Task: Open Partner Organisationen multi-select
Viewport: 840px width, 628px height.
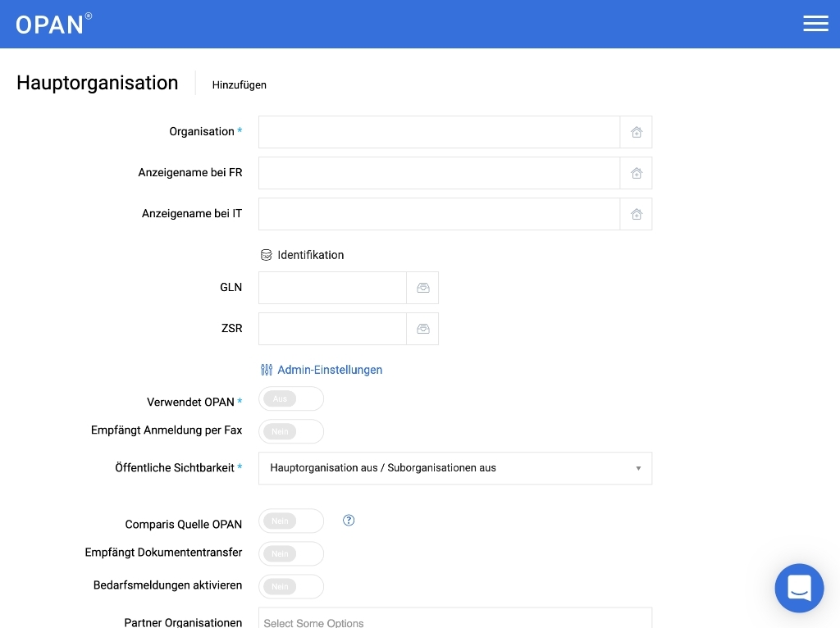Action: [454, 621]
